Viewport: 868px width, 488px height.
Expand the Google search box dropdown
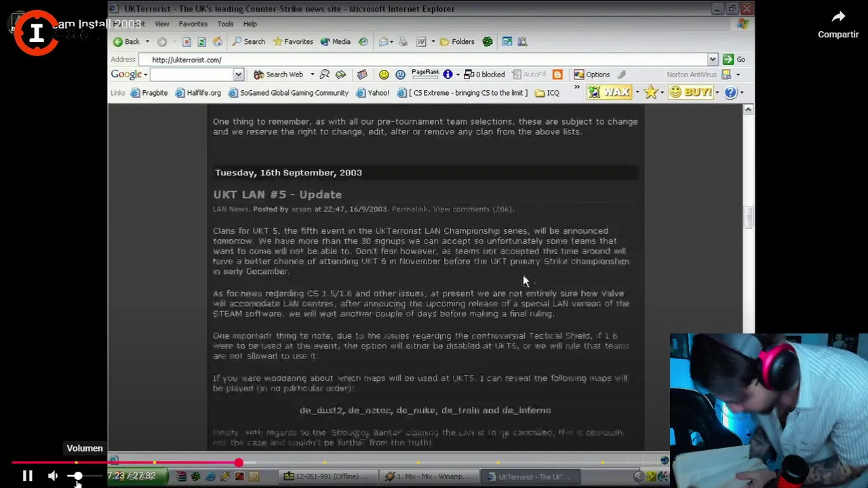click(238, 75)
